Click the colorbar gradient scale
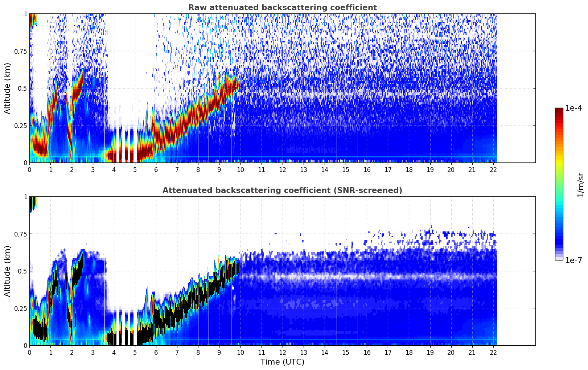Screen dimensions: 588x370 pos(559,184)
